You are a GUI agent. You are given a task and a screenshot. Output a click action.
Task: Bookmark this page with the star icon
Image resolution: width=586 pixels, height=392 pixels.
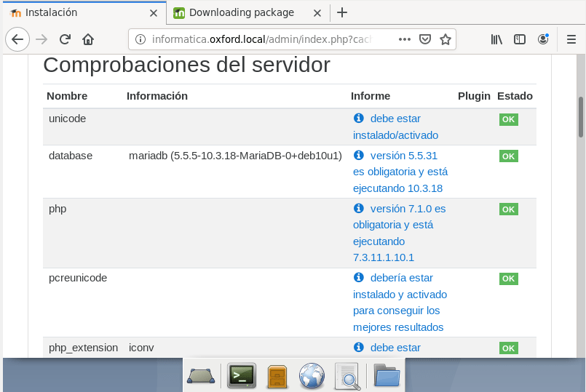point(445,39)
